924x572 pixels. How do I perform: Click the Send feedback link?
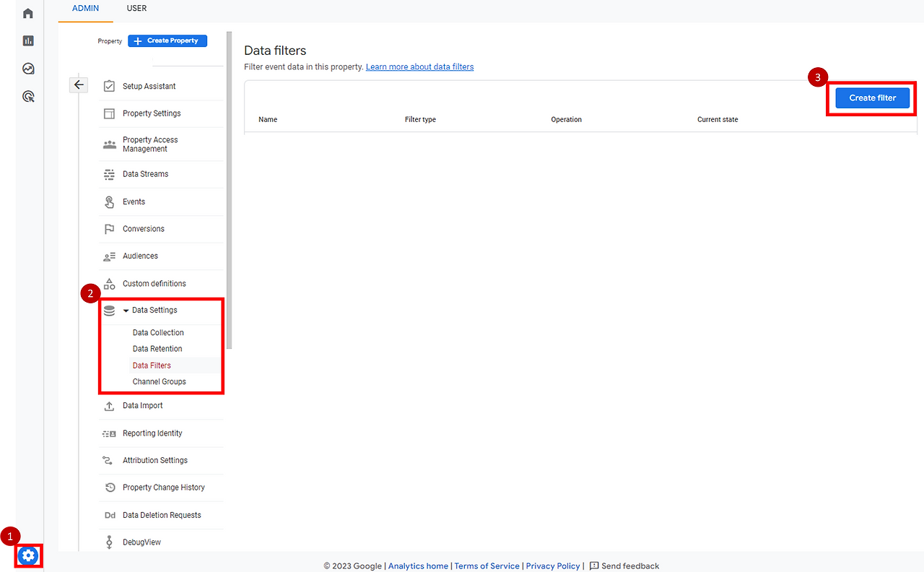(630, 566)
